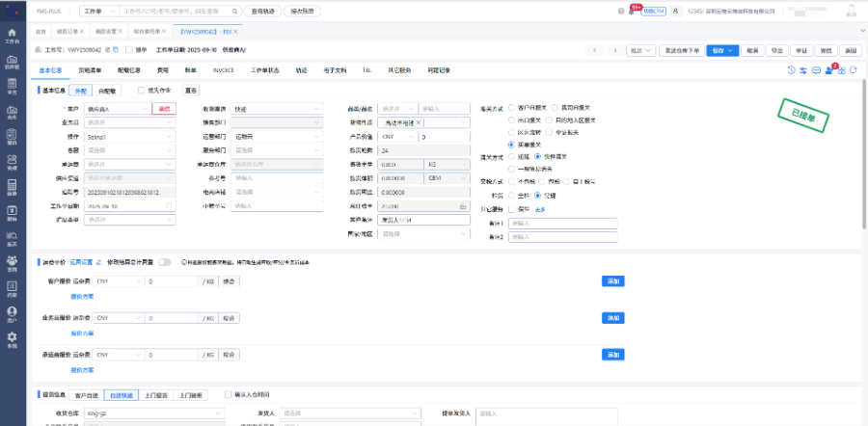This screenshot has width=868, height=426.
Task: Switch to the INVOICE tab
Action: tap(222, 69)
